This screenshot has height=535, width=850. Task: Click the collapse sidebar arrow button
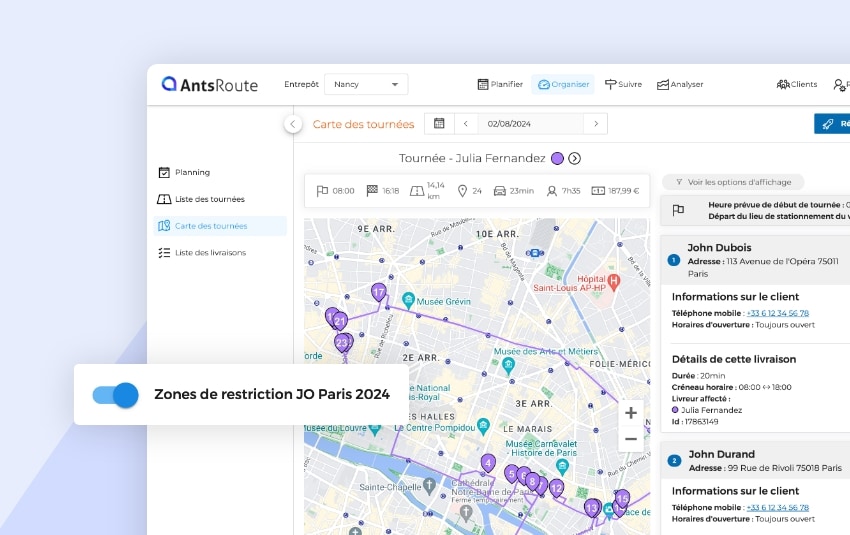(293, 124)
